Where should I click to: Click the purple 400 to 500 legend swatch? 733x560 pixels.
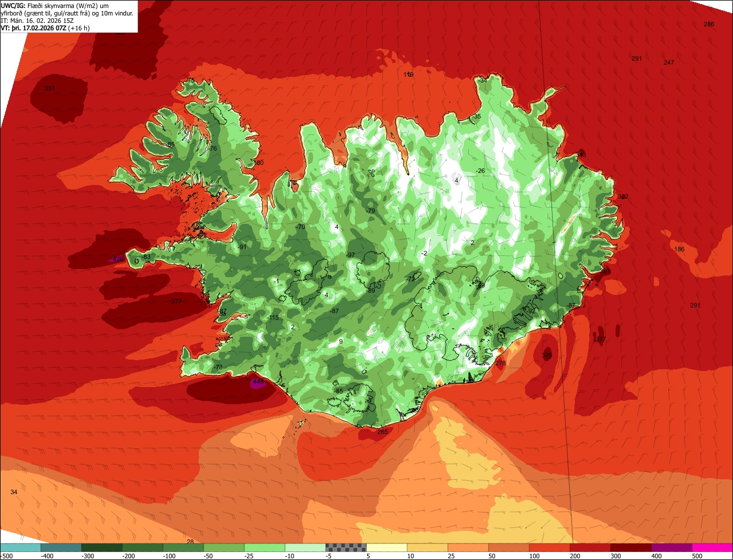click(671, 548)
